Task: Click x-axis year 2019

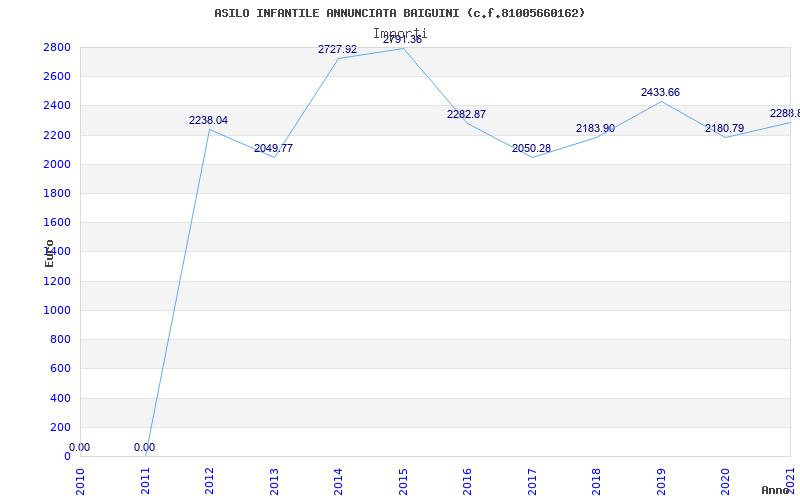Action: click(x=661, y=481)
